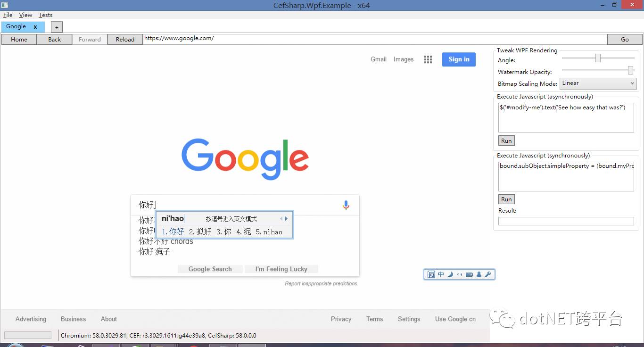This screenshot has width=644, height=347.
Task: Run the asynchronous Javascript
Action: click(506, 140)
